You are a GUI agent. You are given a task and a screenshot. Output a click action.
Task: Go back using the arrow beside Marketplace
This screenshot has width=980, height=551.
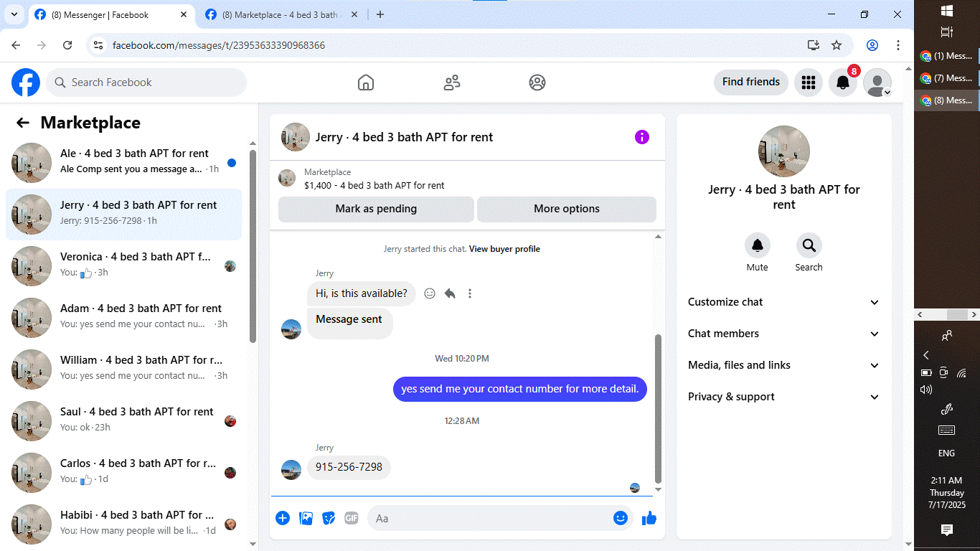pos(23,123)
